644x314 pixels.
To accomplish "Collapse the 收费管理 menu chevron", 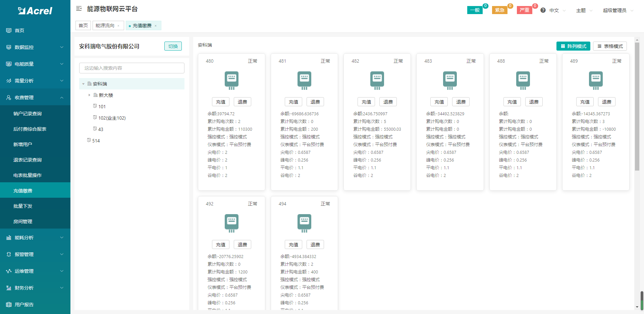I will (x=62, y=98).
